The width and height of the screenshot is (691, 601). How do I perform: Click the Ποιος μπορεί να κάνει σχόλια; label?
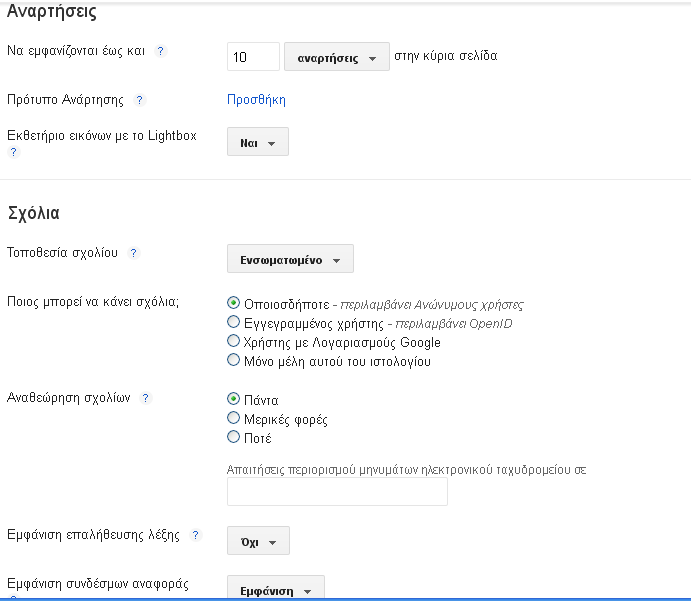tap(93, 302)
